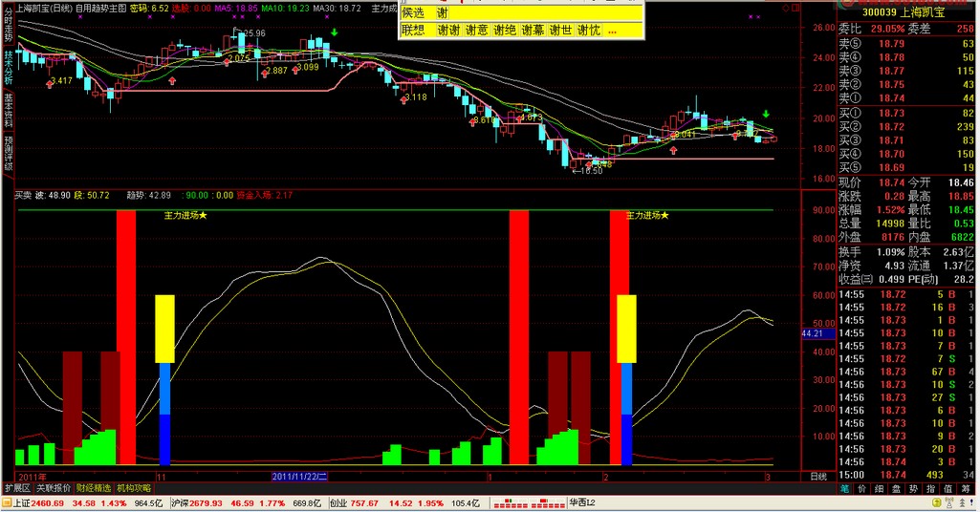The image size is (980, 512).
Task: Choose IME candidate 谢忧
Action: pyautogui.click(x=589, y=30)
